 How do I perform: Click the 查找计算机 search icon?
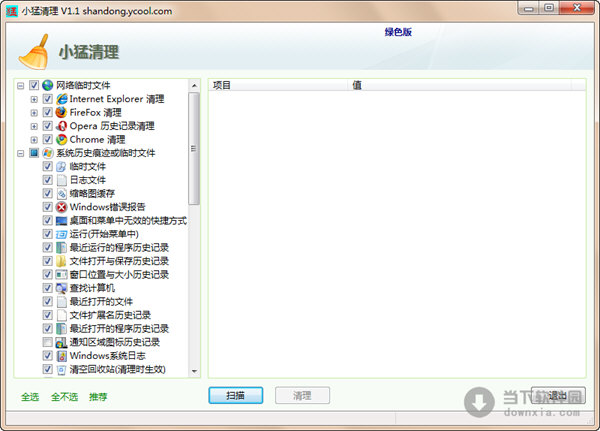pyautogui.click(x=61, y=288)
